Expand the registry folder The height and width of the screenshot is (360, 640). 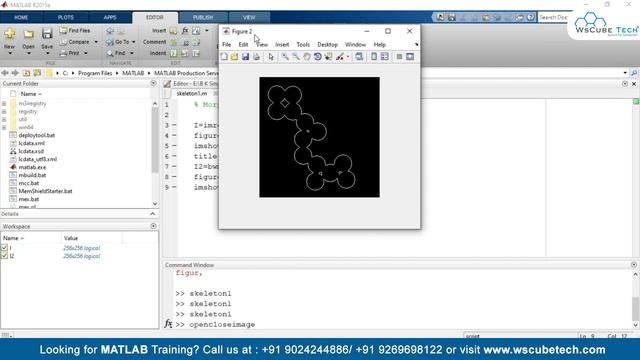pyautogui.click(x=4, y=111)
